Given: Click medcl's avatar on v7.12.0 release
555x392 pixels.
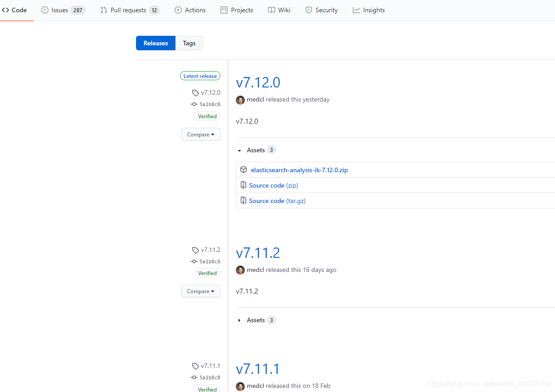Looking at the screenshot, I should point(240,100).
